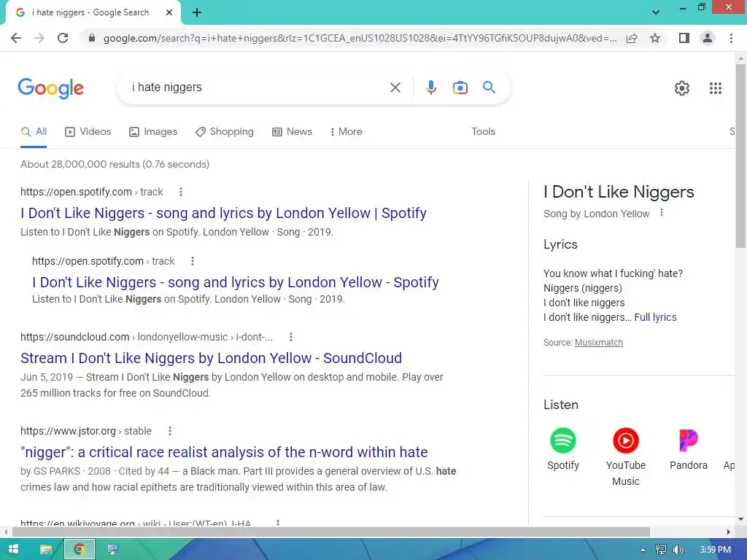
Task: Switch to Shopping results tab
Action: point(225,132)
